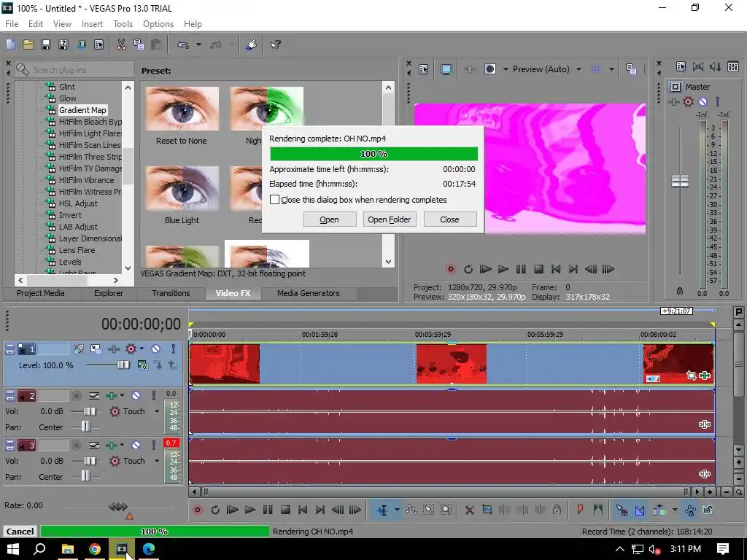Expand the edit tool dropdown arrow

[x=396, y=510]
